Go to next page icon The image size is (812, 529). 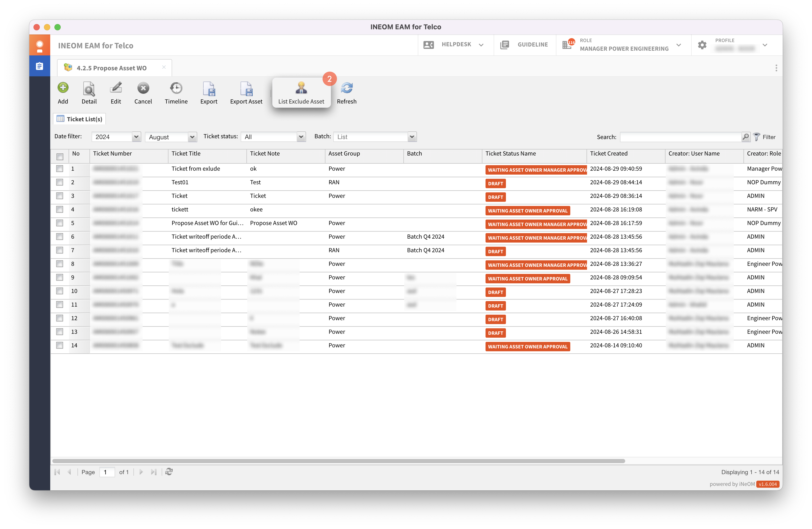(x=141, y=472)
